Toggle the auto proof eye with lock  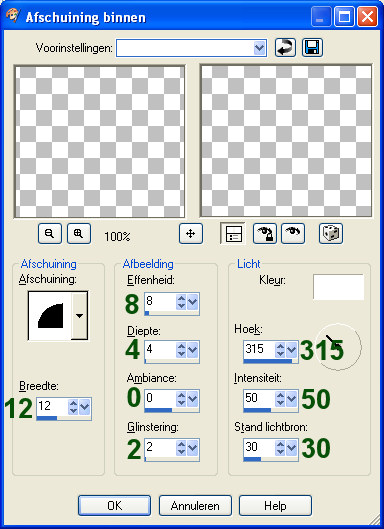pos(265,233)
